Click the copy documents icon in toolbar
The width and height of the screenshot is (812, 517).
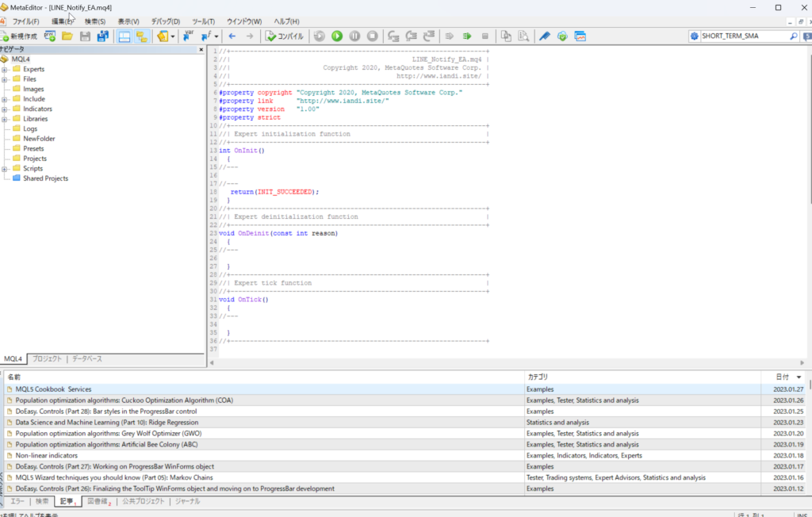click(506, 36)
